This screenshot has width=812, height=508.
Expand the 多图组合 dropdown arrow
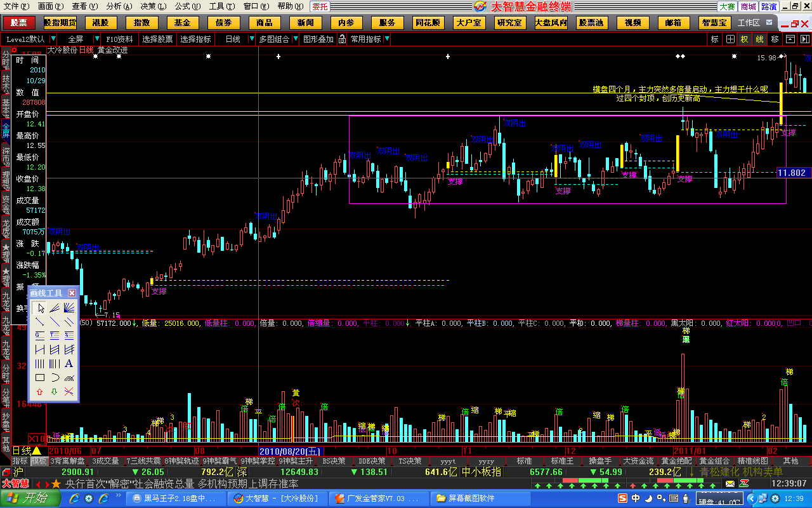296,39
